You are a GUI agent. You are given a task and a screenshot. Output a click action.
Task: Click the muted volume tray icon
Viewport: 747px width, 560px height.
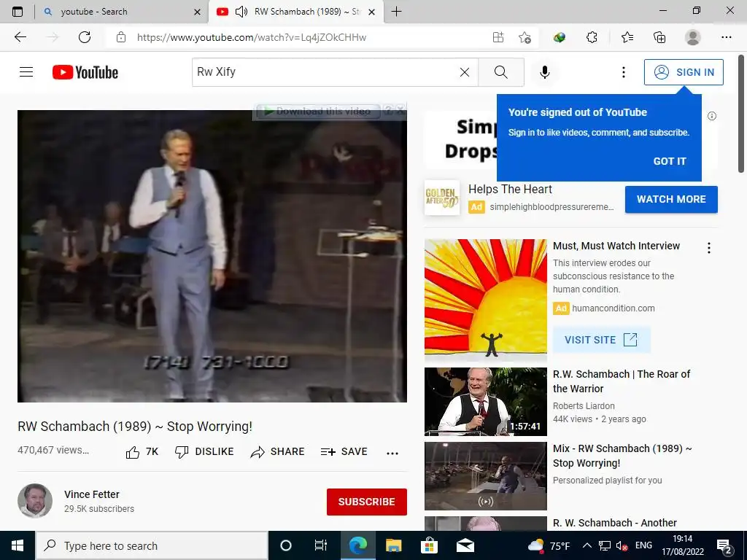coord(622,545)
